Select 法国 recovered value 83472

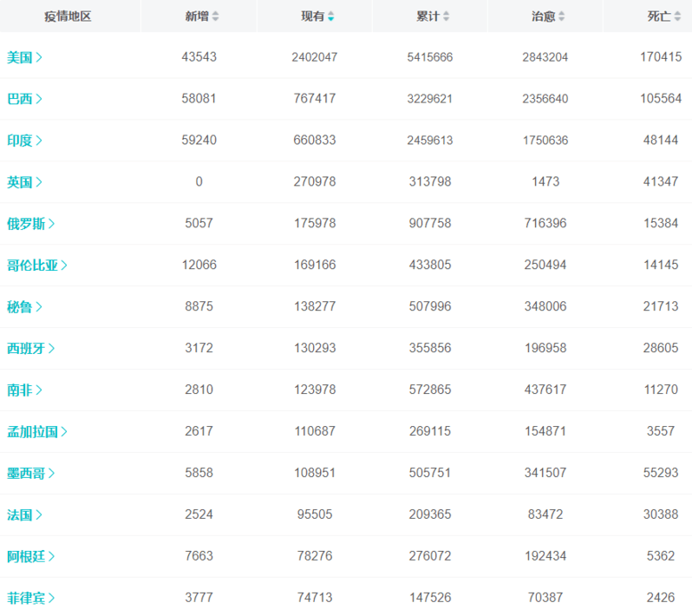(545, 514)
